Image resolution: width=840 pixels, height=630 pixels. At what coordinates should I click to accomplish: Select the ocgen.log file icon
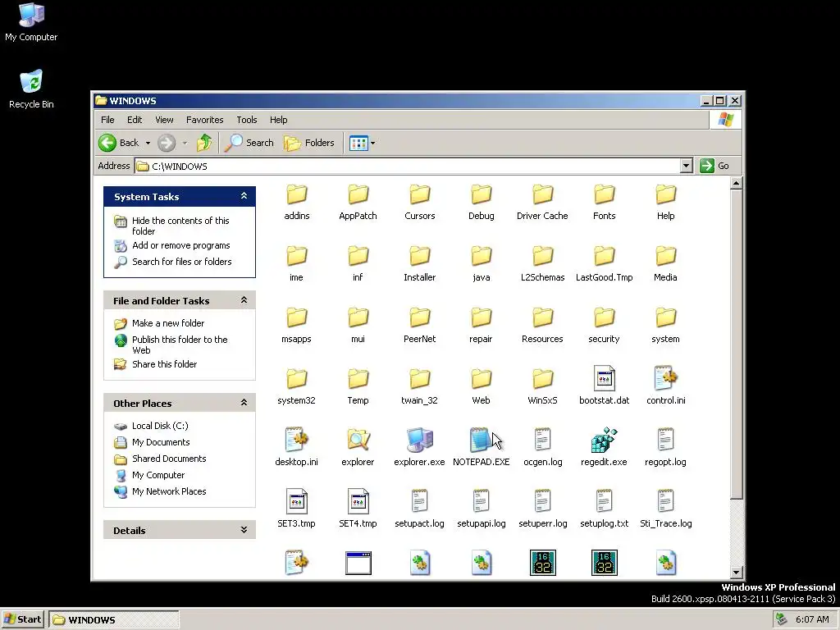[543, 440]
